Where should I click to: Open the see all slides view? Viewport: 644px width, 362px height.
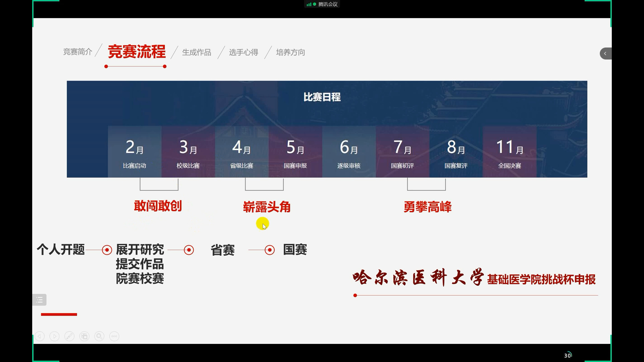(84, 336)
